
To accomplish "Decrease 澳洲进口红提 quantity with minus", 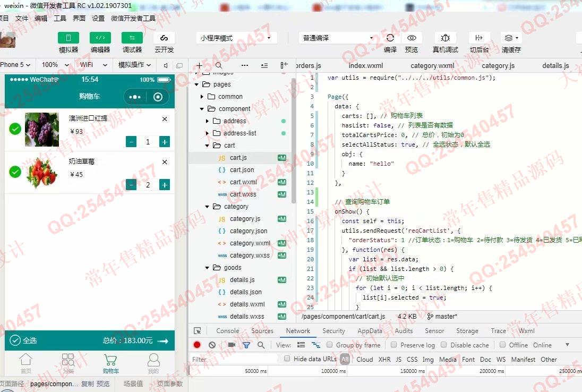I will 131,142.
